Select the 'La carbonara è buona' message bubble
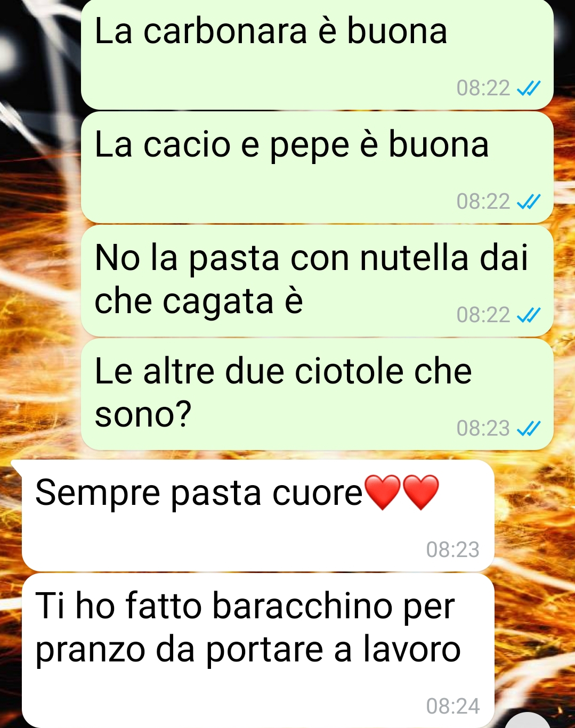This screenshot has width=575, height=728. 317,54
